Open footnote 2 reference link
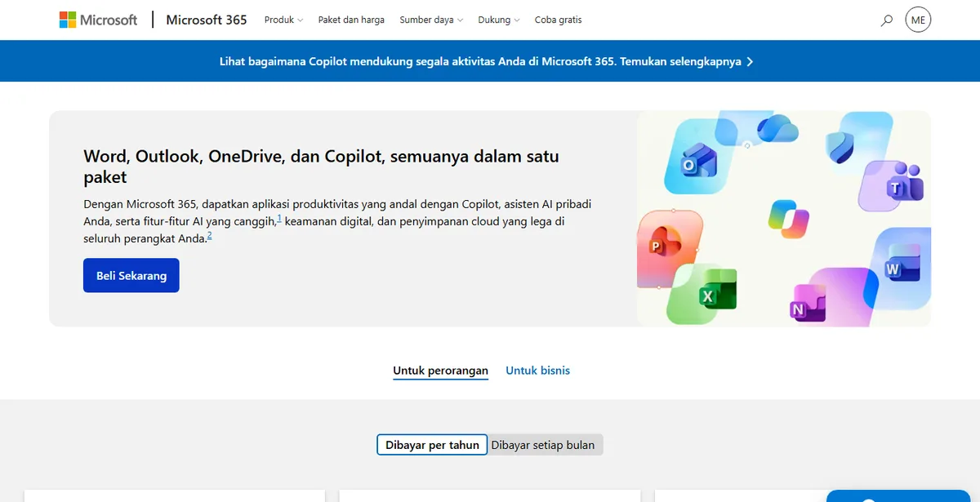980x502 pixels. pos(209,236)
